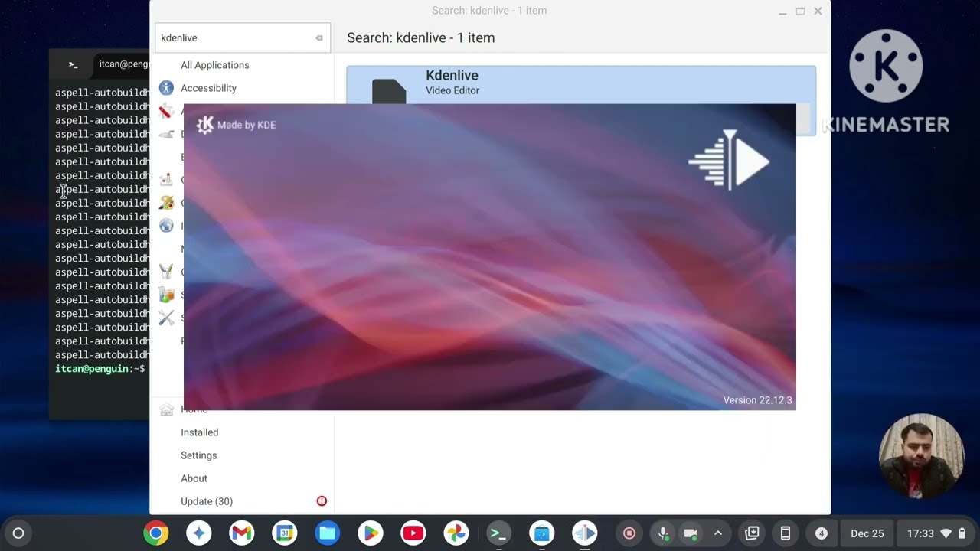Screen dimensions: 980x551
Task: Toggle the camera in shelf
Action: pyautogui.click(x=690, y=533)
